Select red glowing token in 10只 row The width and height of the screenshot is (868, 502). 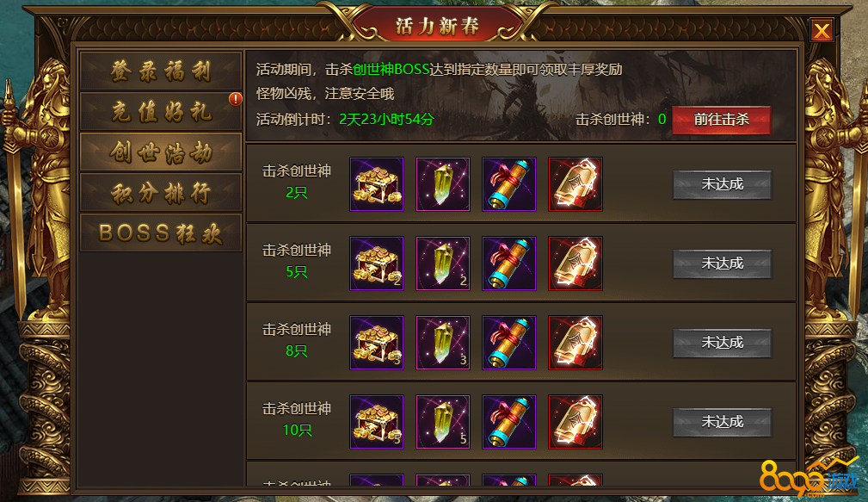[x=576, y=422]
